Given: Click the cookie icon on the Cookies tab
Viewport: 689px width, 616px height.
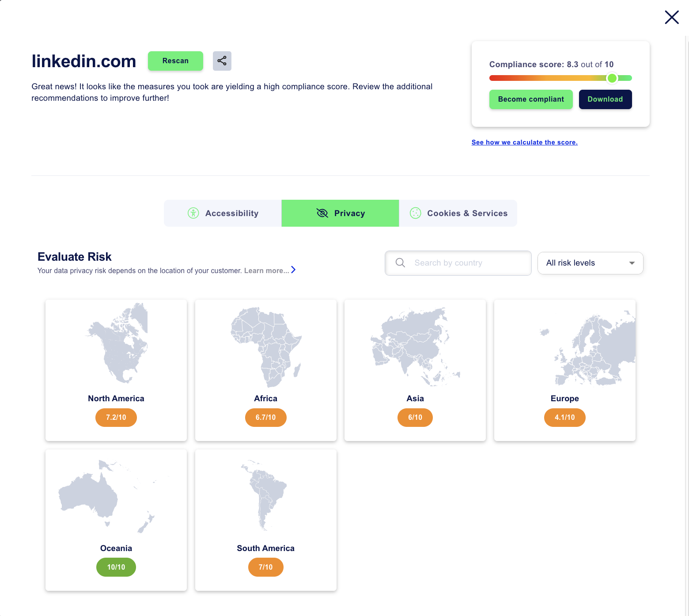Looking at the screenshot, I should 415,213.
